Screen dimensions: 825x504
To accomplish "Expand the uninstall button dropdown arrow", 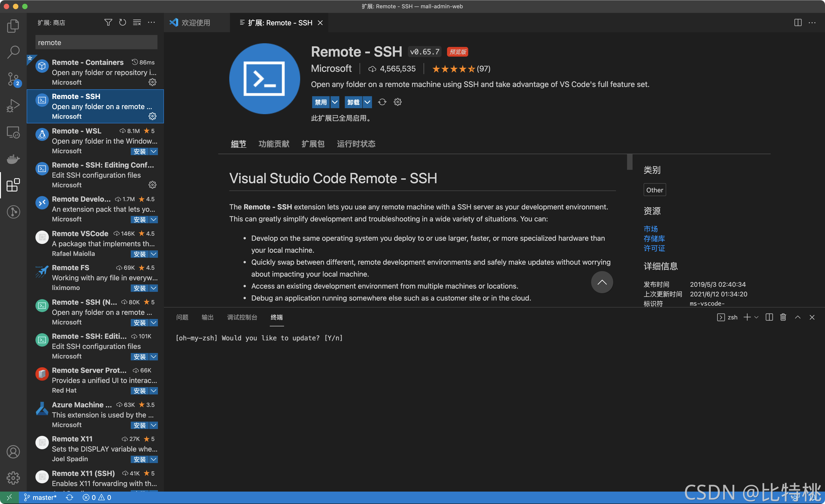I will (368, 102).
